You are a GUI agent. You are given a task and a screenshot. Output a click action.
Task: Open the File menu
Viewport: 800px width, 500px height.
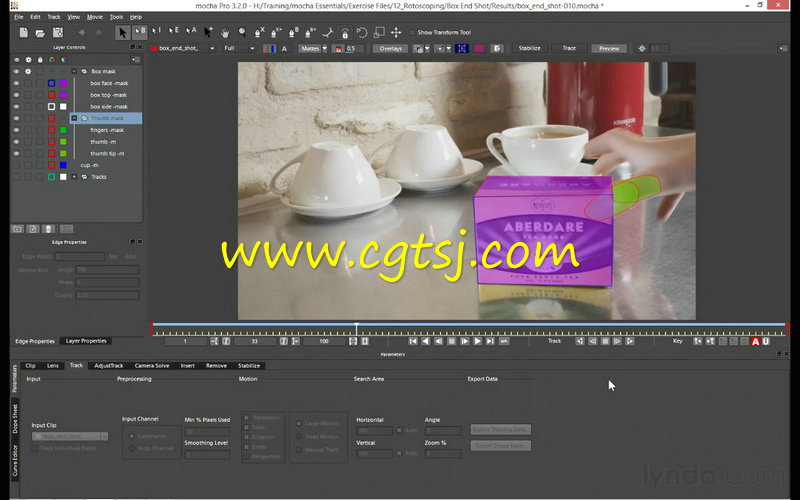[18, 17]
